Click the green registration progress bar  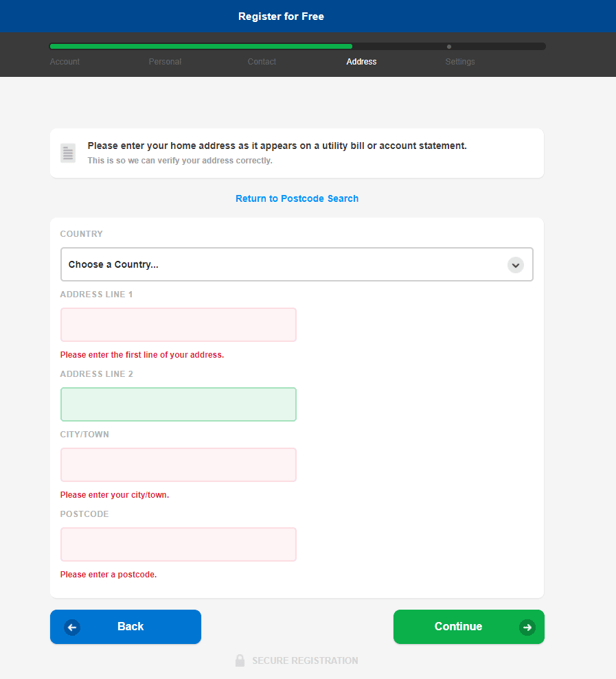[x=201, y=47]
